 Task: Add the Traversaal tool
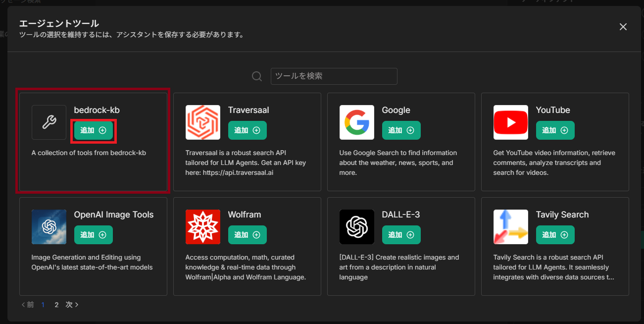coord(248,130)
